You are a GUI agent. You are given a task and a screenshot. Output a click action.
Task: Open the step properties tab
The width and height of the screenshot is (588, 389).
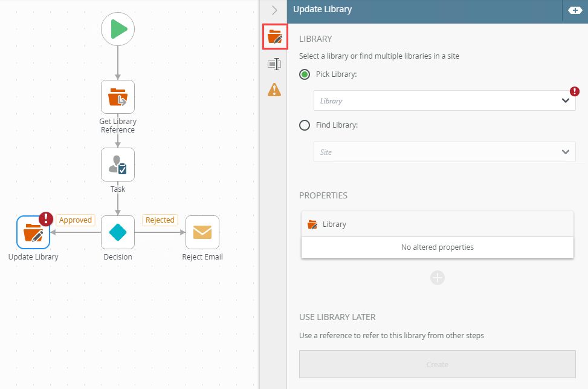274,64
